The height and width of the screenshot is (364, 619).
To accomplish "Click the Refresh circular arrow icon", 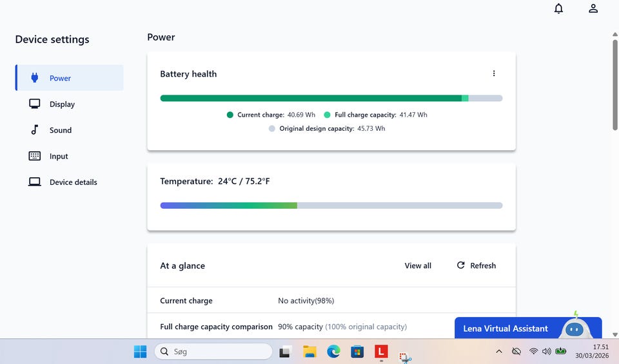I will (460, 265).
